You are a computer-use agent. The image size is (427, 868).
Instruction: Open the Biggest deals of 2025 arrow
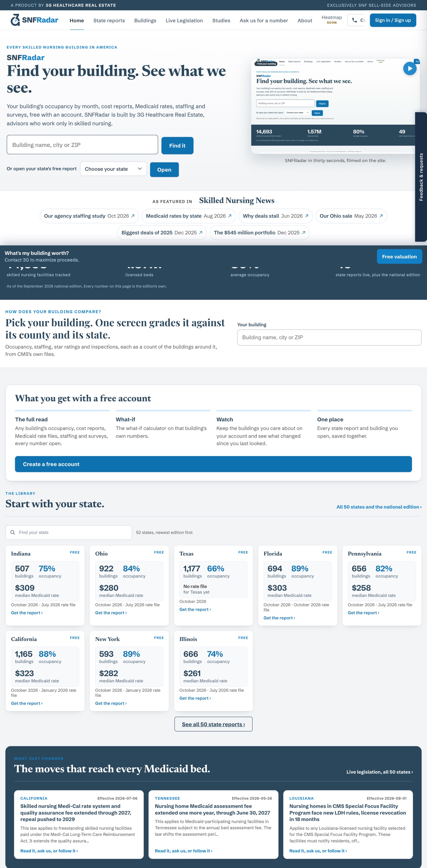pyautogui.click(x=201, y=232)
